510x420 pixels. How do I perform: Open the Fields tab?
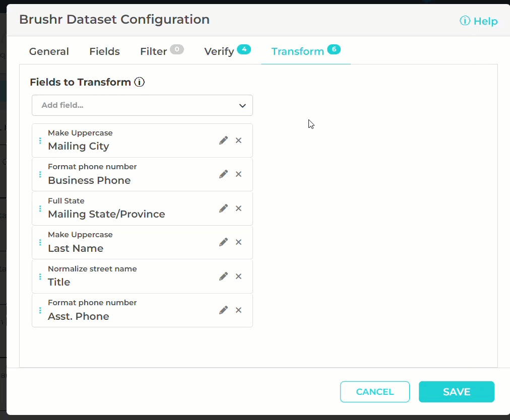click(104, 51)
